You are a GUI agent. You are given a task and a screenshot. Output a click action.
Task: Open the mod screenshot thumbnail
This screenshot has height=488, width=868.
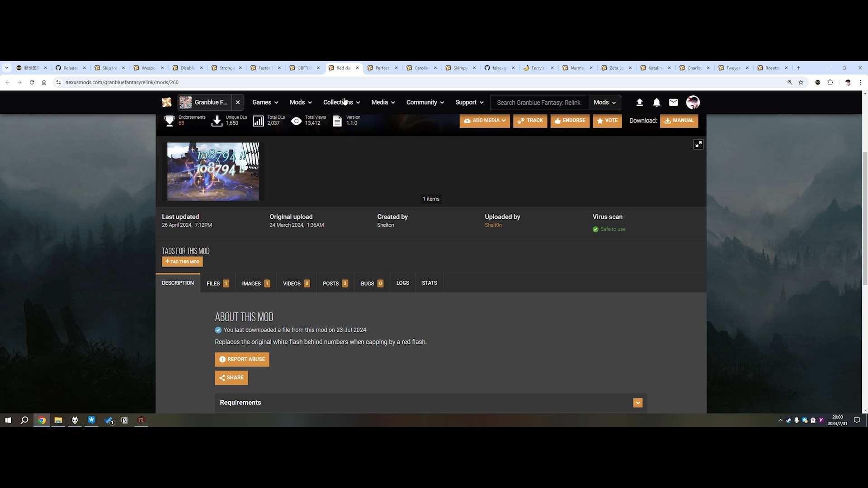[x=213, y=172]
